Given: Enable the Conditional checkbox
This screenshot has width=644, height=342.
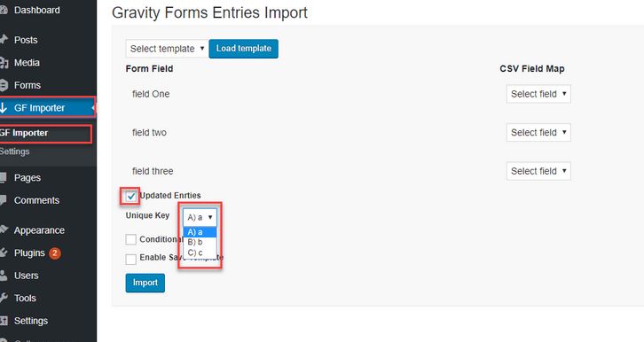Looking at the screenshot, I should tap(131, 239).
